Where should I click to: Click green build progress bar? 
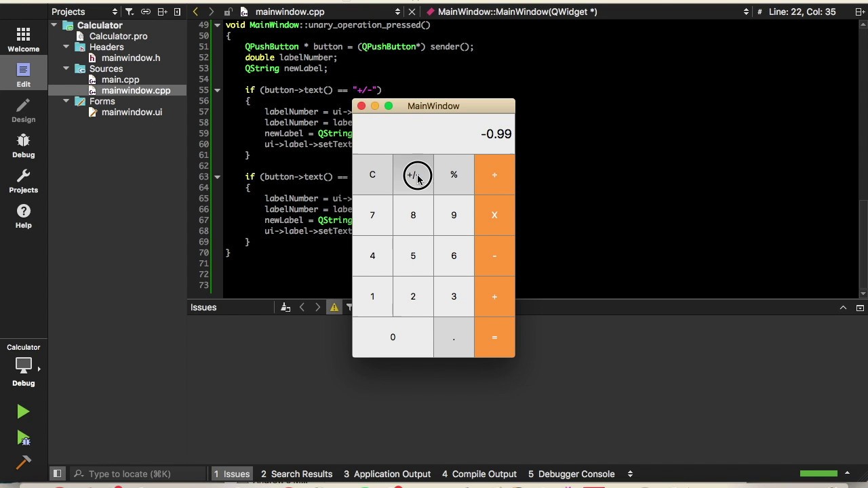tap(818, 473)
